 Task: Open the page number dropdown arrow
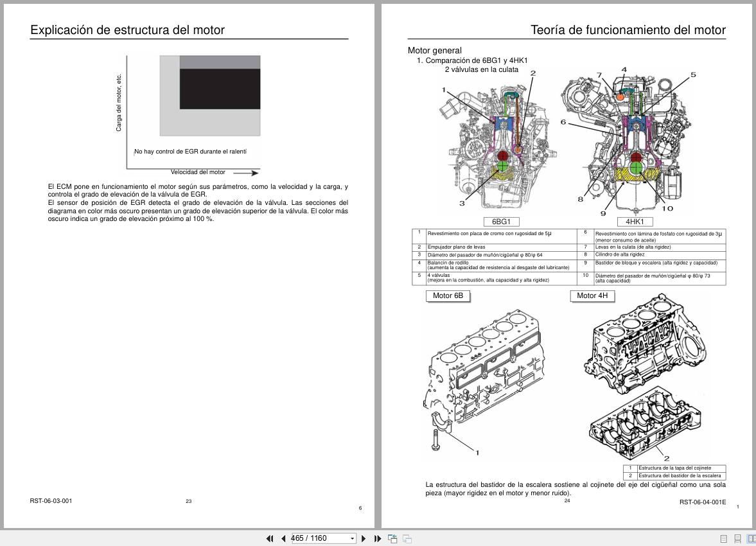click(x=352, y=539)
